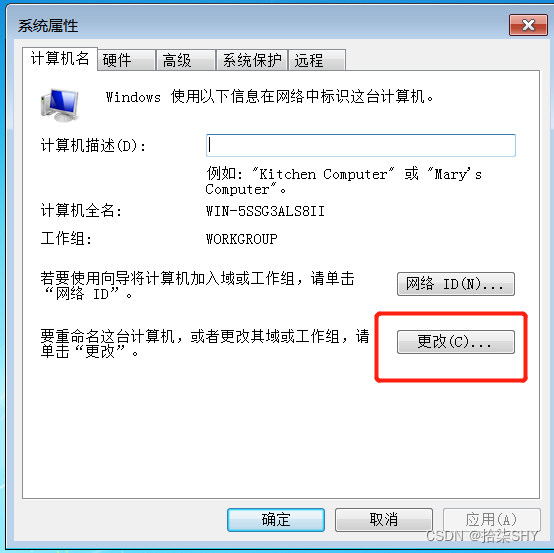Click the 系统属性 title bar text
Viewport: 554px width, 553px height.
(48, 26)
